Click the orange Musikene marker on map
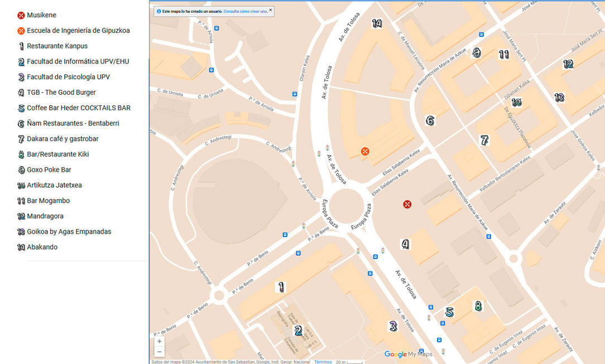605x364 pixels. point(407,205)
